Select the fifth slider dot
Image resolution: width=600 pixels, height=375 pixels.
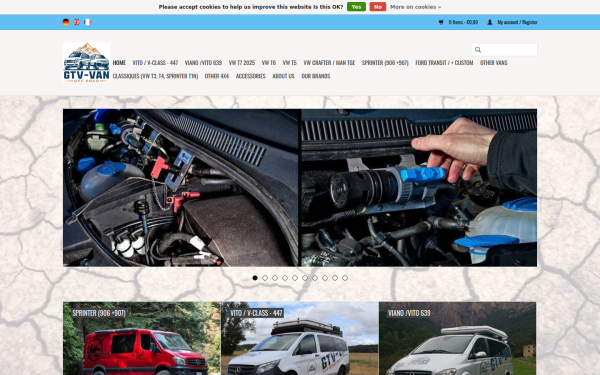[x=295, y=278]
